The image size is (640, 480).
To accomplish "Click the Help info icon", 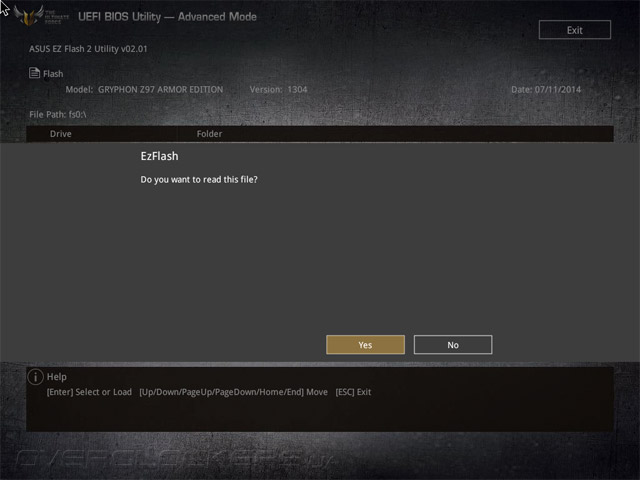I will 35,377.
